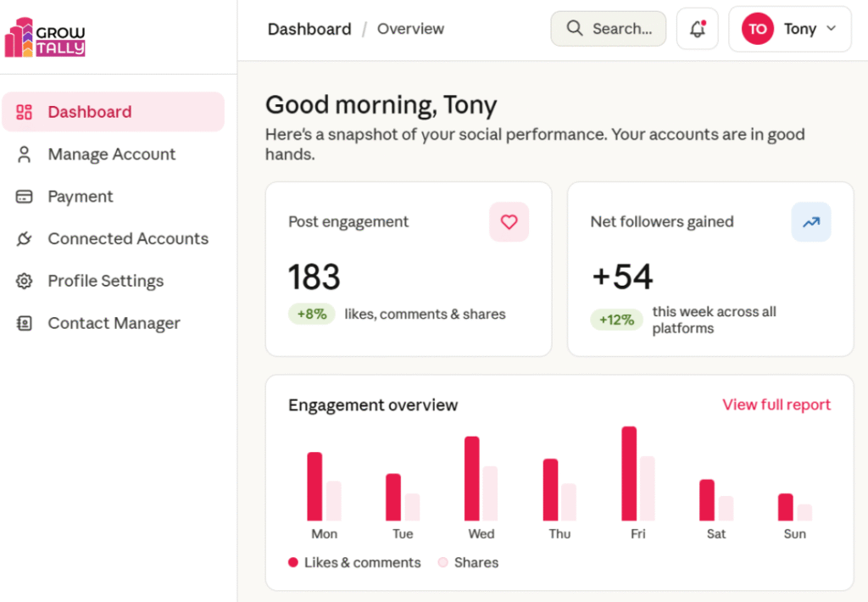The image size is (868, 602).
Task: Click the Saturday likes & comments bar
Action: click(707, 500)
